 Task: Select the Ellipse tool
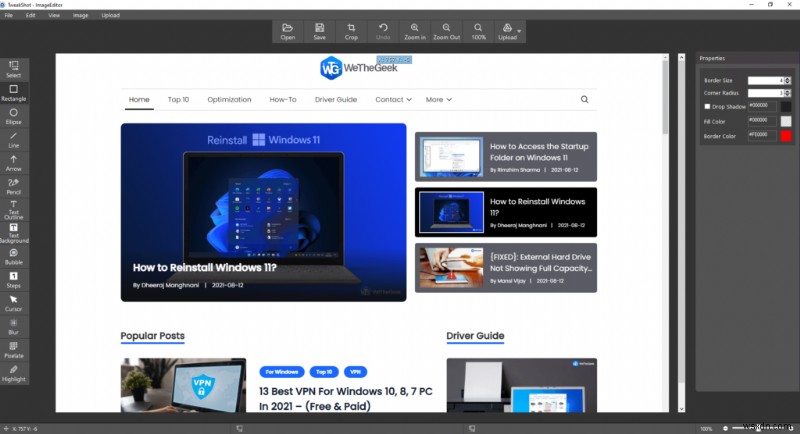pyautogui.click(x=14, y=116)
